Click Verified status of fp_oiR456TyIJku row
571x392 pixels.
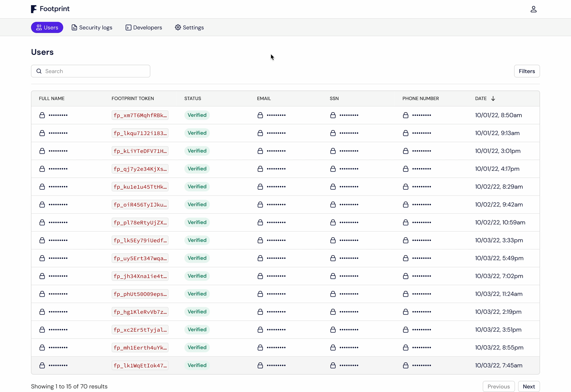[197, 205]
